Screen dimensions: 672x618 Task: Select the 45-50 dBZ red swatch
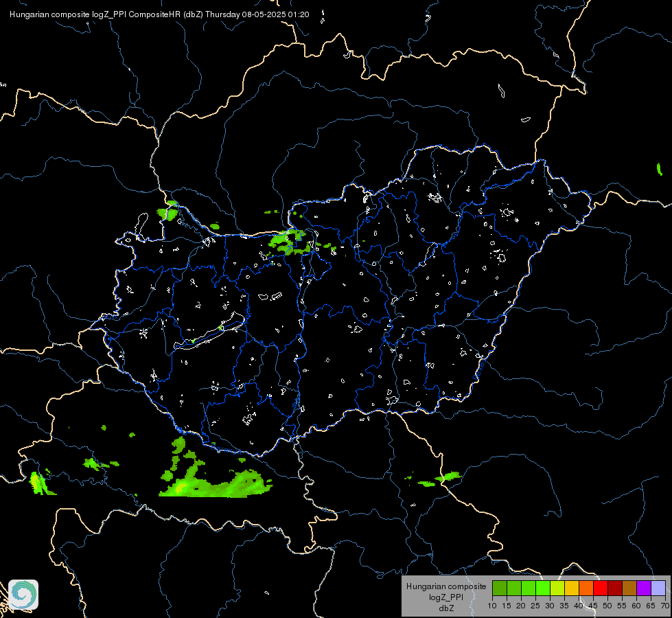(601, 588)
